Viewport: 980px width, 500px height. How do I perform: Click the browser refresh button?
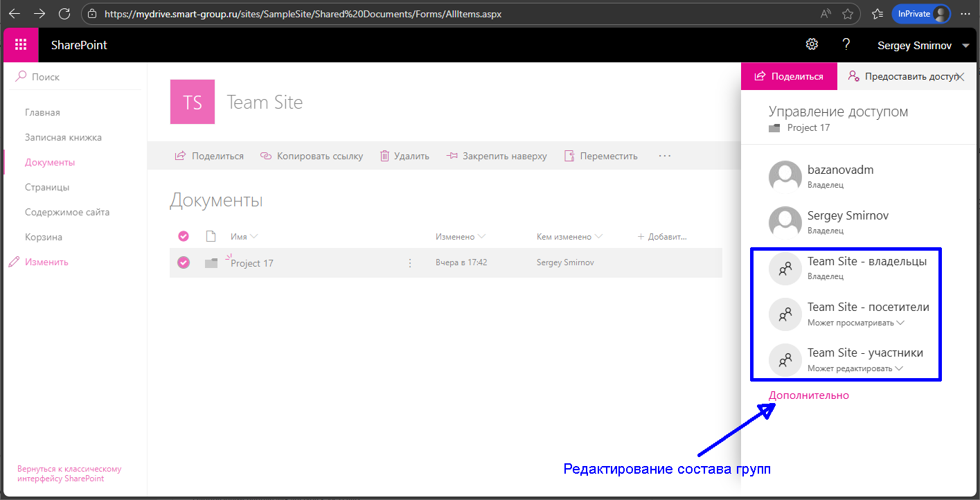click(64, 14)
